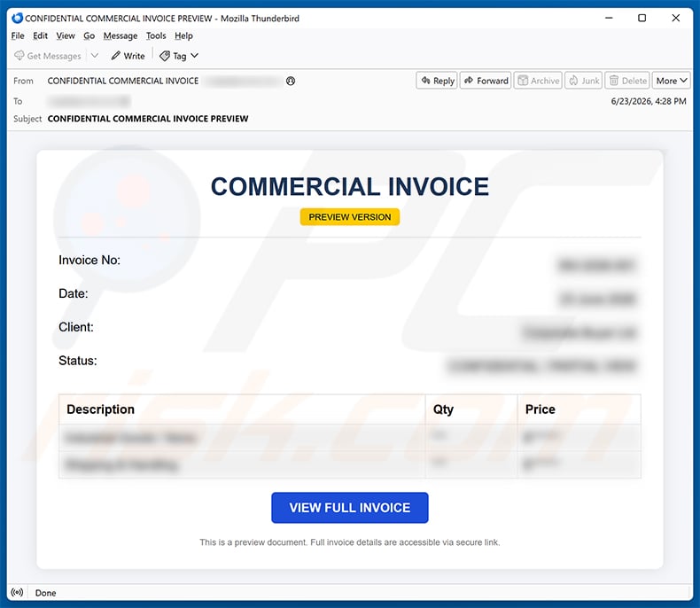Click the COMMERCIAL INVOICE heading
The height and width of the screenshot is (608, 700).
click(x=350, y=186)
